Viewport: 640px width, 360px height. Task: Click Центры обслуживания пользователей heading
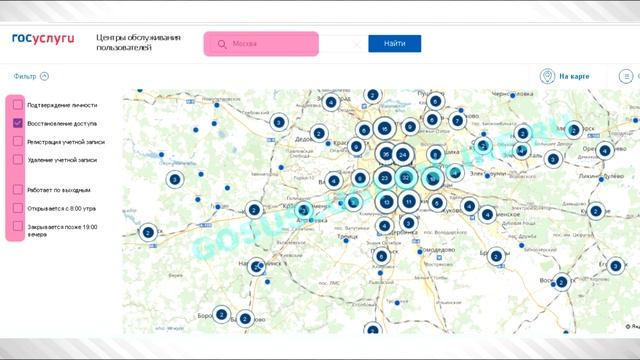[x=138, y=42]
